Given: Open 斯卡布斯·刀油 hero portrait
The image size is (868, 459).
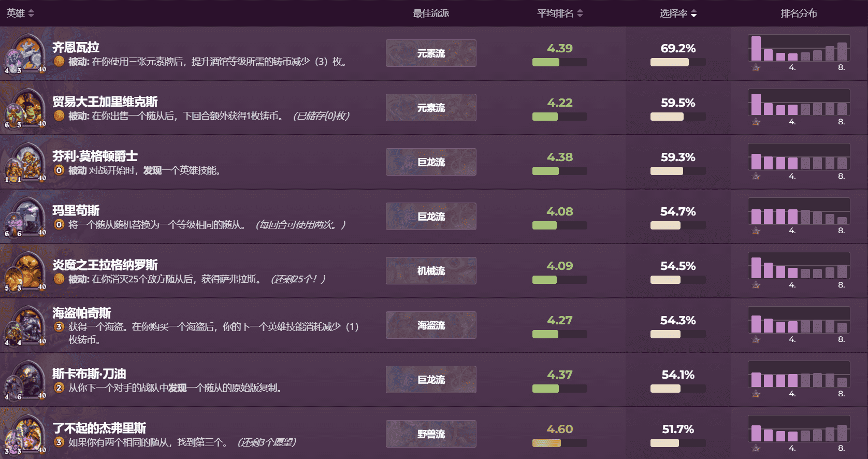Looking at the screenshot, I should pyautogui.click(x=25, y=380).
